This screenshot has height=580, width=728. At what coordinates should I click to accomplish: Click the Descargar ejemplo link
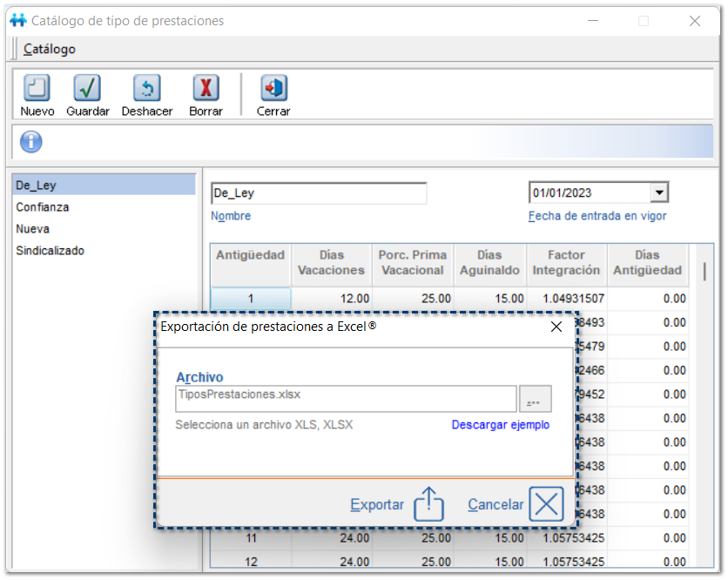tap(500, 425)
